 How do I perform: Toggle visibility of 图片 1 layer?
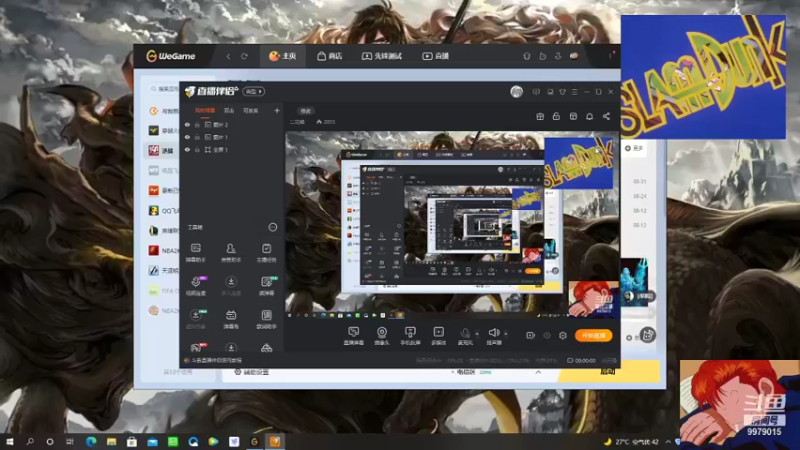[x=187, y=137]
